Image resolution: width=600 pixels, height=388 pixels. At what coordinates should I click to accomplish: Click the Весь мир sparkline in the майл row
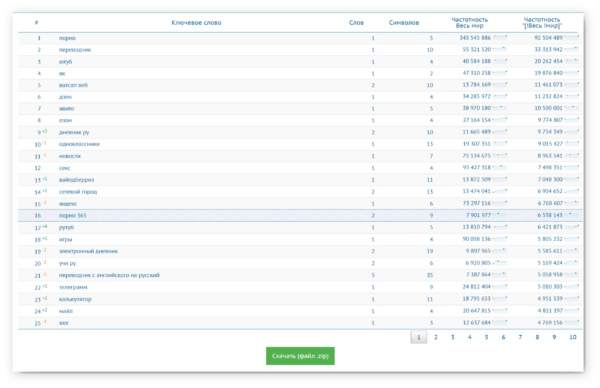tap(500, 310)
